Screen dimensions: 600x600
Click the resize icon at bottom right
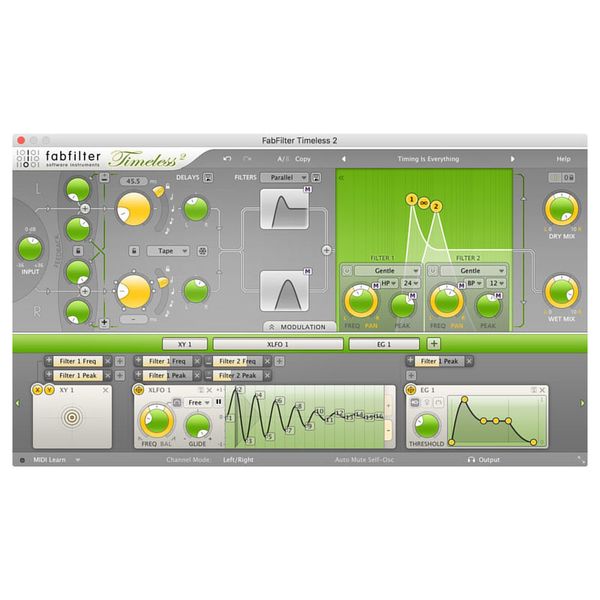581,460
